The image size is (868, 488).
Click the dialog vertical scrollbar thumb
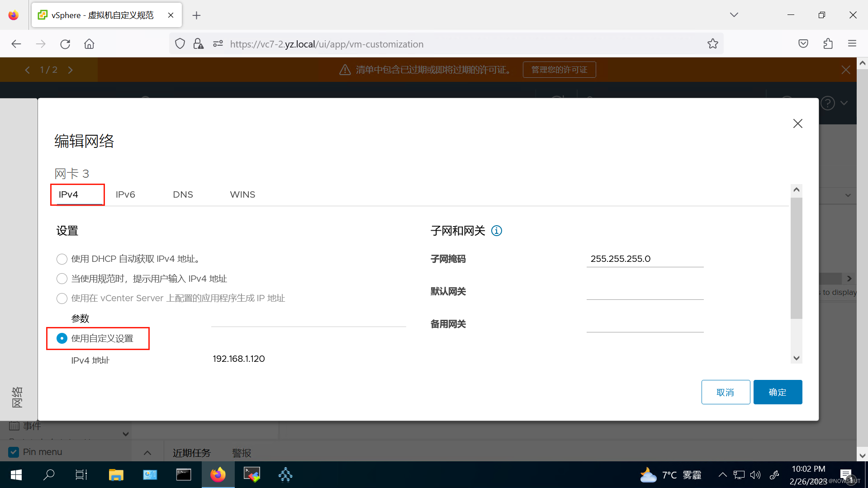(x=796, y=258)
